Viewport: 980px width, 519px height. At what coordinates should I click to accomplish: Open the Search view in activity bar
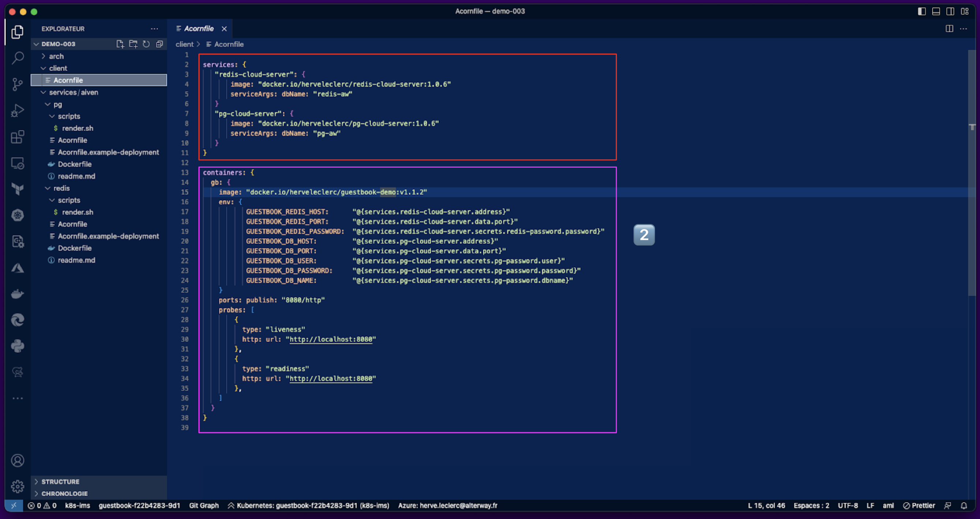pyautogui.click(x=18, y=58)
